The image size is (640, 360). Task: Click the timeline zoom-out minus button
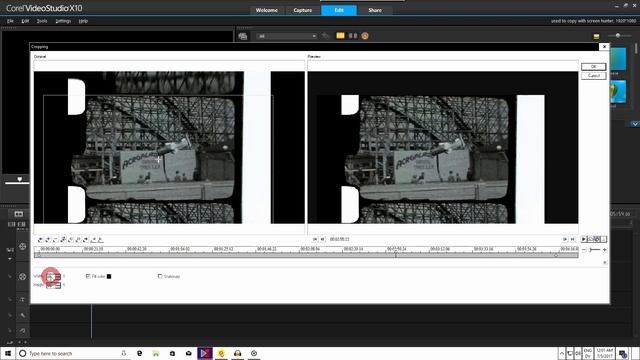pyautogui.click(x=584, y=250)
